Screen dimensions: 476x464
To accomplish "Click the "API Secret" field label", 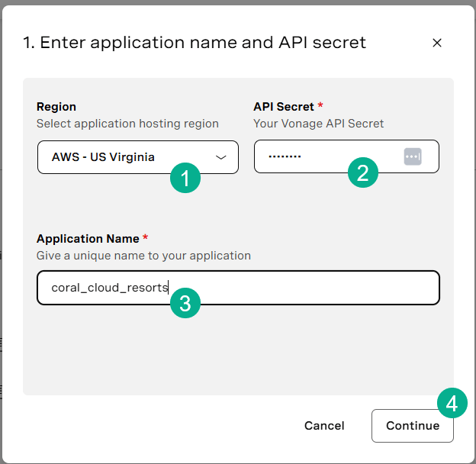I will (x=284, y=107).
